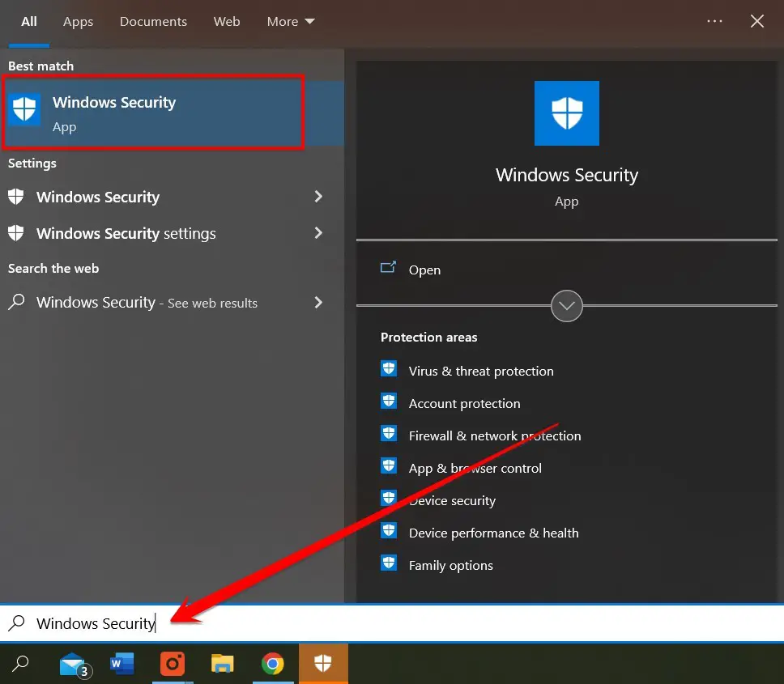Click shield icon beside App & browser control

pyautogui.click(x=389, y=465)
